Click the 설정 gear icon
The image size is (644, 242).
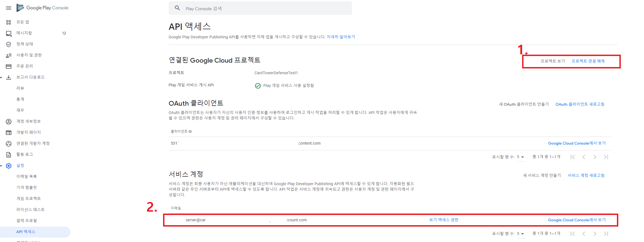(x=9, y=166)
